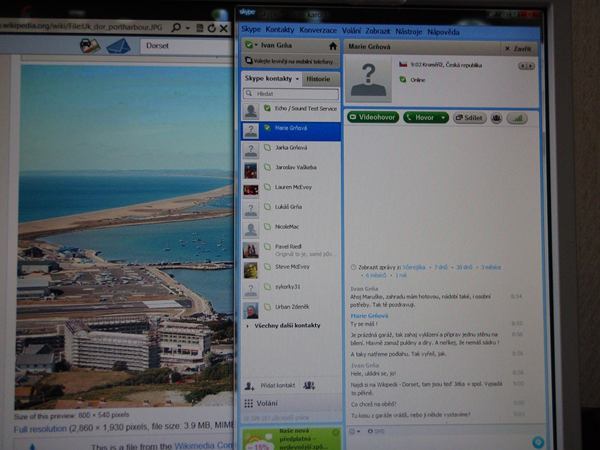Click the SMS option below the chat
The width and height of the screenshot is (600, 450).
coord(375,431)
